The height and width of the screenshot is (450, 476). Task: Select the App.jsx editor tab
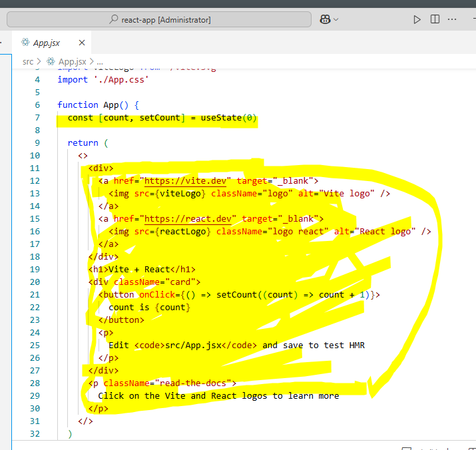[47, 43]
